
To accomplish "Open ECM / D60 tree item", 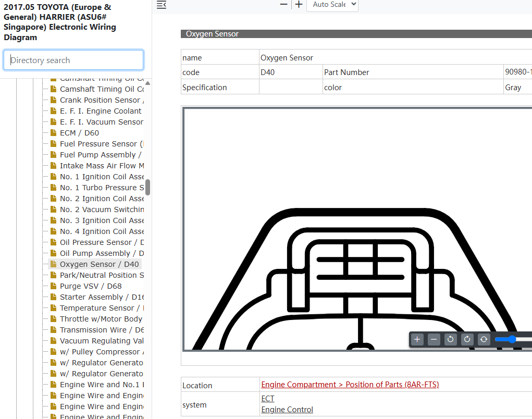I will click(x=79, y=133).
